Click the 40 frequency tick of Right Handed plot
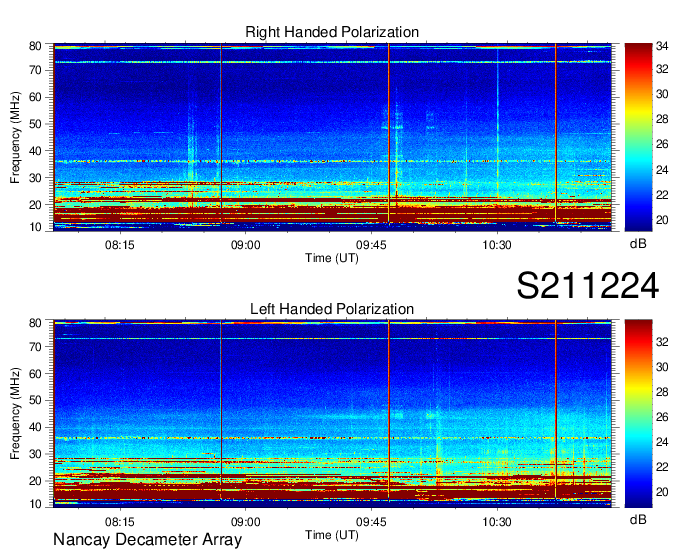 35,151
